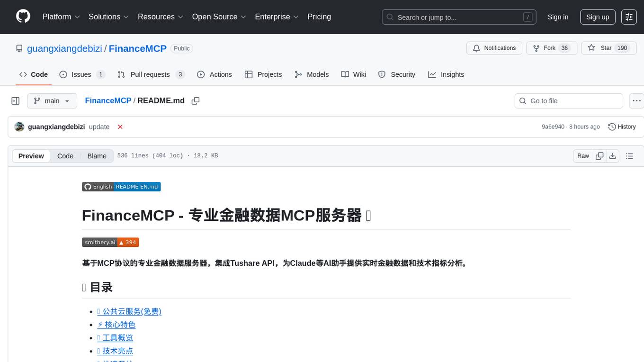Screen dimensions: 644x362
Task: Click the repository icon beside guangxiangdebizi
Action: [x=19, y=48]
